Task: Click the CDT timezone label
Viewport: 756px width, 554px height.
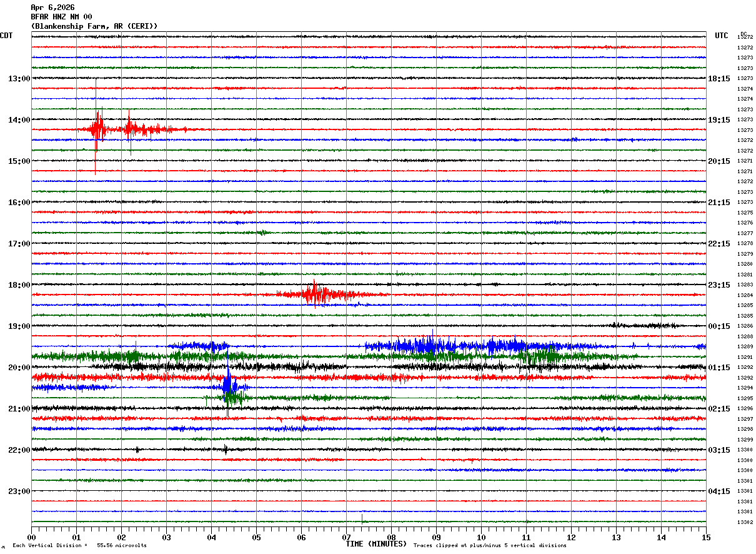Action: point(6,36)
